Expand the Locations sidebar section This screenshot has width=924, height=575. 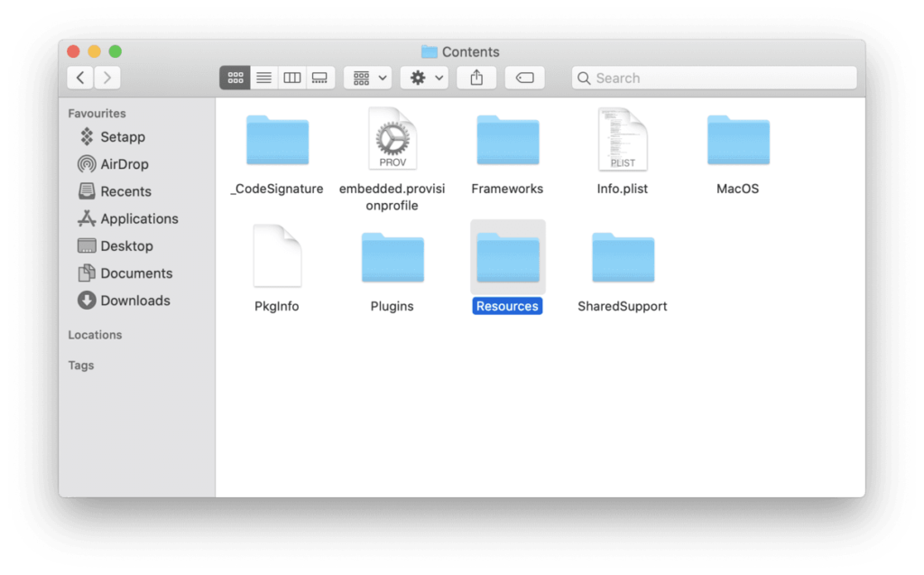tap(95, 335)
